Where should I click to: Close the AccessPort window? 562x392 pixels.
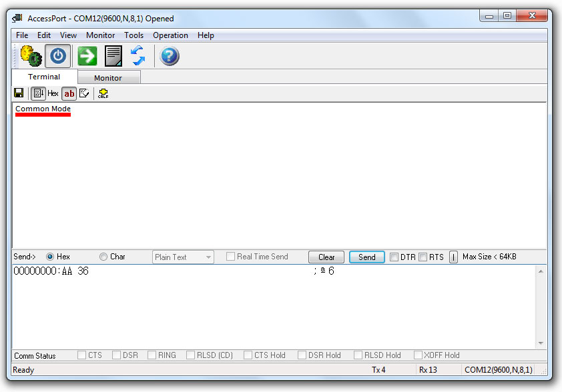tap(532, 16)
